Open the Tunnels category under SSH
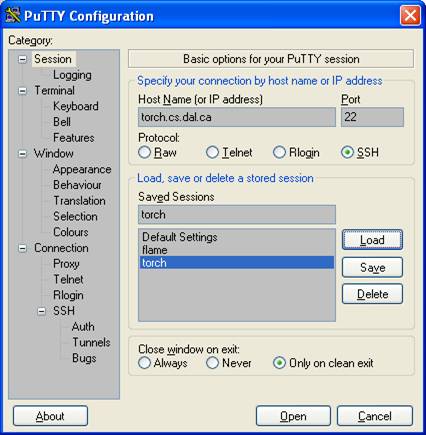Viewport: 426px width, 435px height. click(91, 342)
